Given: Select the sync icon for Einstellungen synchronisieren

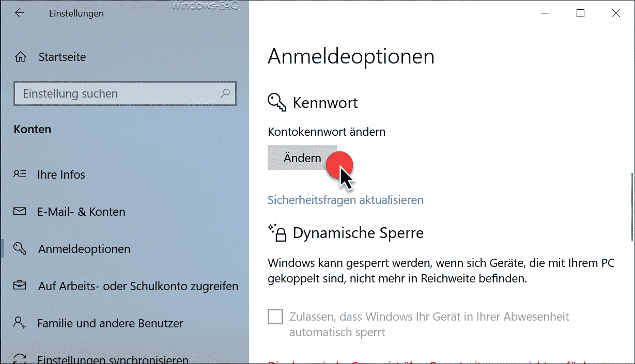Looking at the screenshot, I should [20, 359].
